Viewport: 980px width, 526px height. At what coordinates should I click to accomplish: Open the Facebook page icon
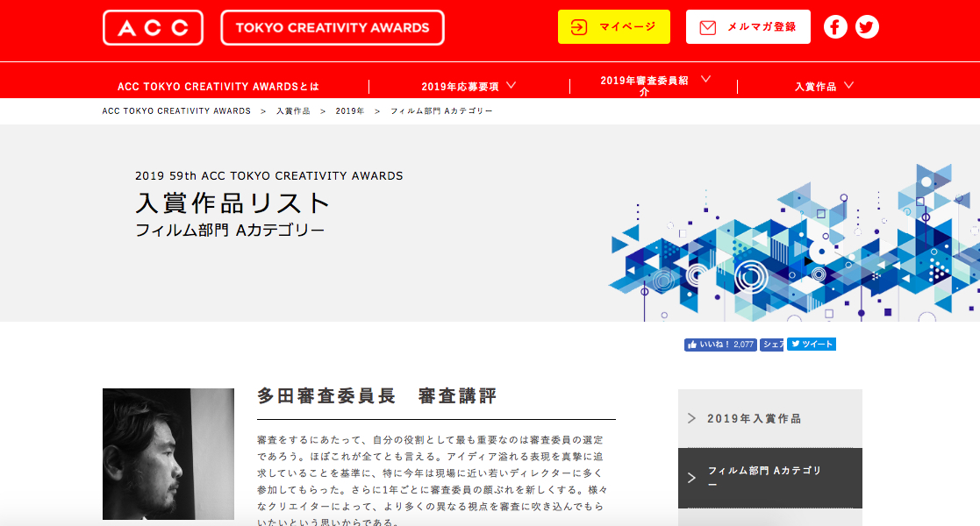pyautogui.click(x=835, y=27)
